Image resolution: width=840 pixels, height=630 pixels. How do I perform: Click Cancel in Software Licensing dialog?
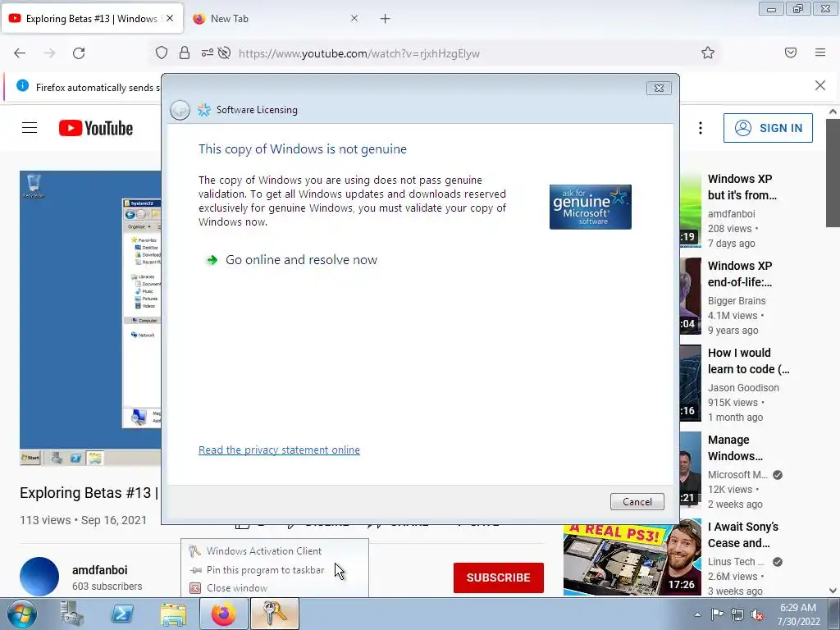(x=637, y=502)
